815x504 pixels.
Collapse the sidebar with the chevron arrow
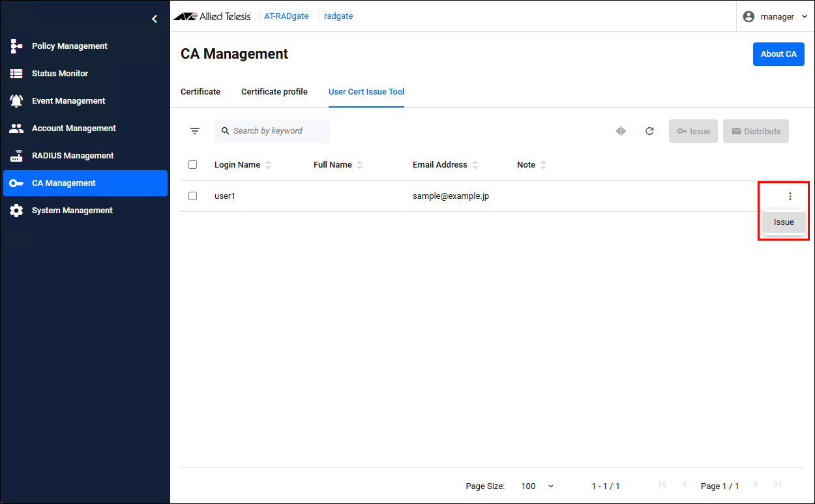(155, 19)
